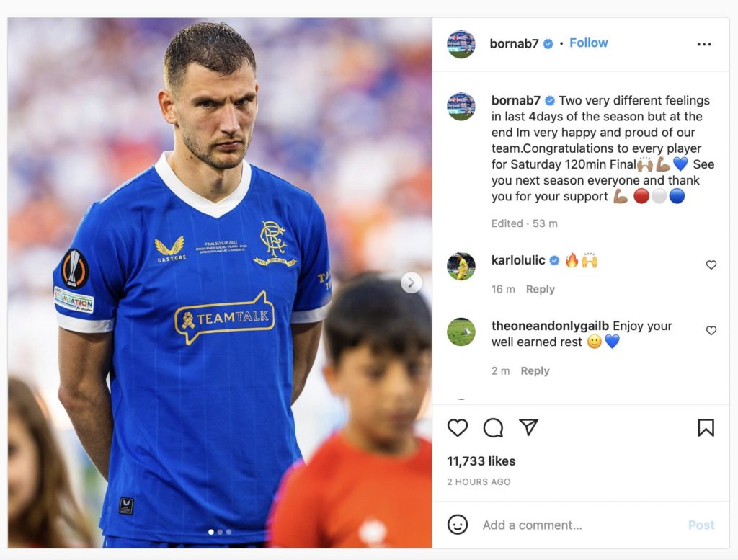Like karlolulic's comment with small heart
This screenshot has height=560, width=738.
pyautogui.click(x=711, y=265)
